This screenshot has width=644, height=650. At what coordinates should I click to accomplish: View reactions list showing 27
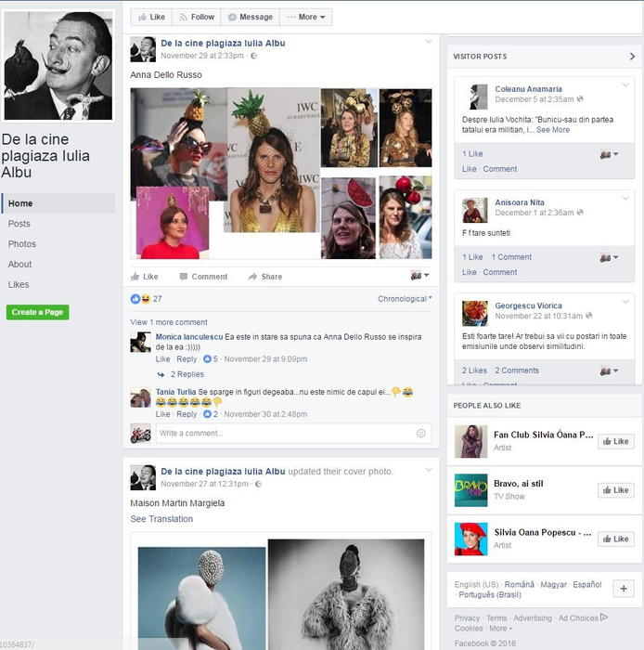147,299
